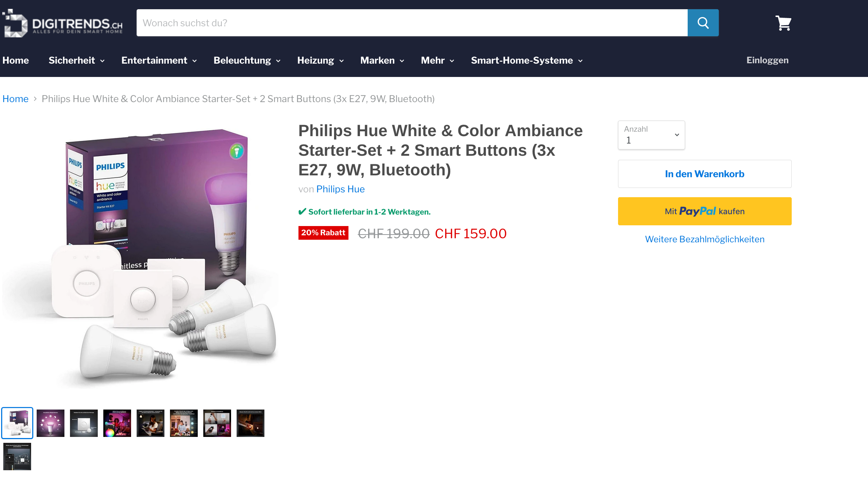The image size is (868, 495).
Task: Expand the Beleuchtung menu
Action: pos(247,60)
